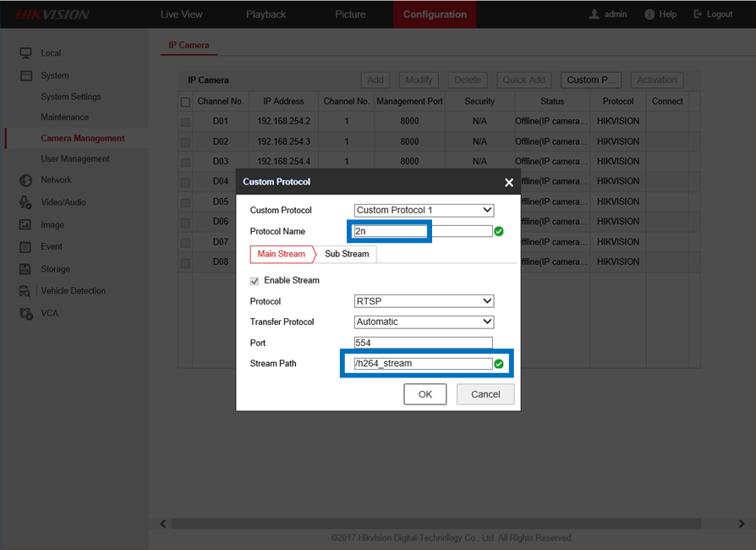Click the Video/Audio icon in sidebar
The image size is (756, 550).
coord(25,202)
